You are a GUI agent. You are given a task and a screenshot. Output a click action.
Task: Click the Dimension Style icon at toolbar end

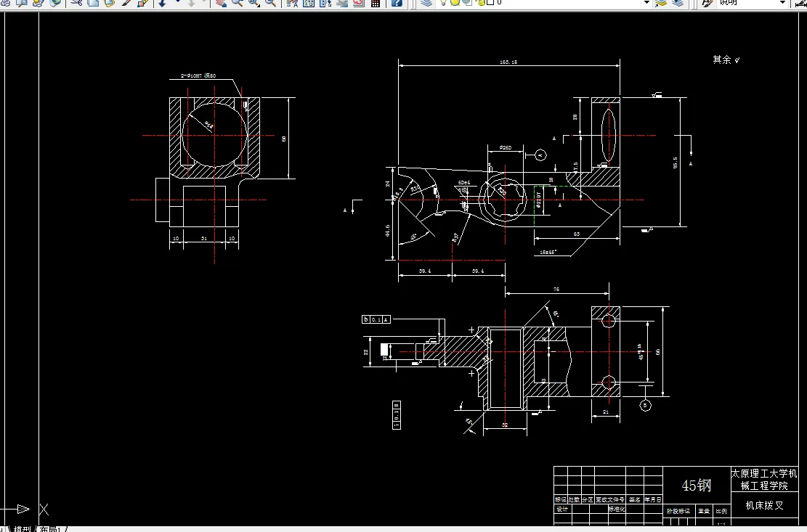click(801, 3)
